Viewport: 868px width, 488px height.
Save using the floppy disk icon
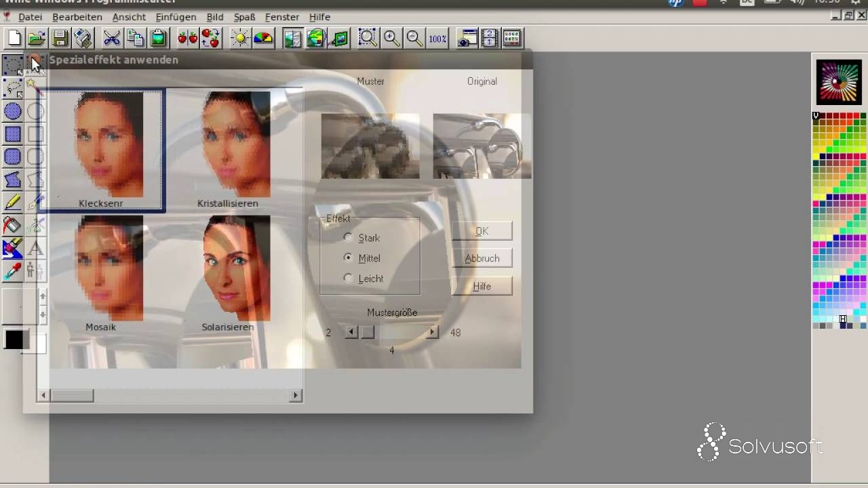click(60, 38)
